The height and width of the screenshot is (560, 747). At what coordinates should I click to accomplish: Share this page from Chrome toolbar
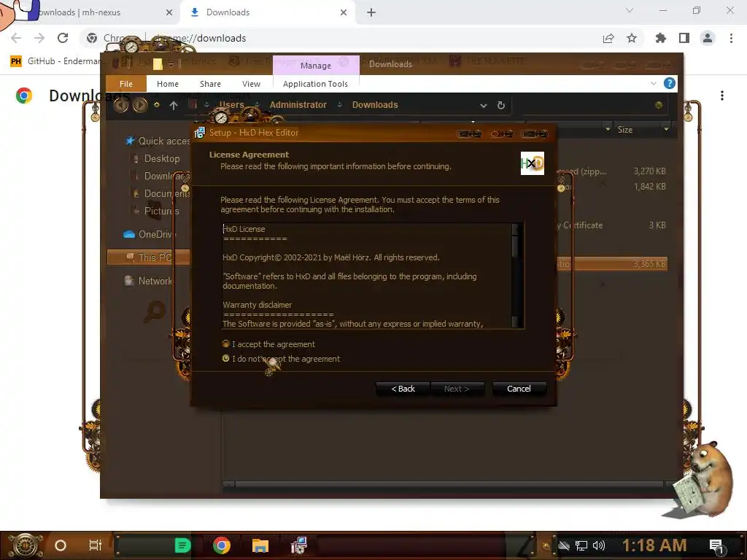pyautogui.click(x=608, y=38)
